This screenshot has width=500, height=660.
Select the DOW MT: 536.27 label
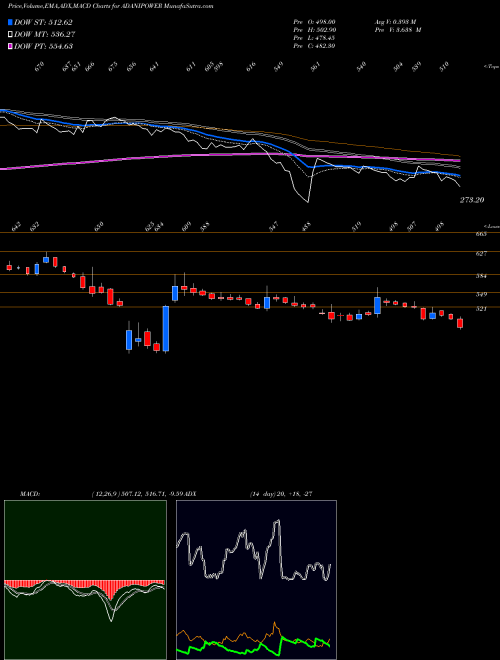point(45,35)
